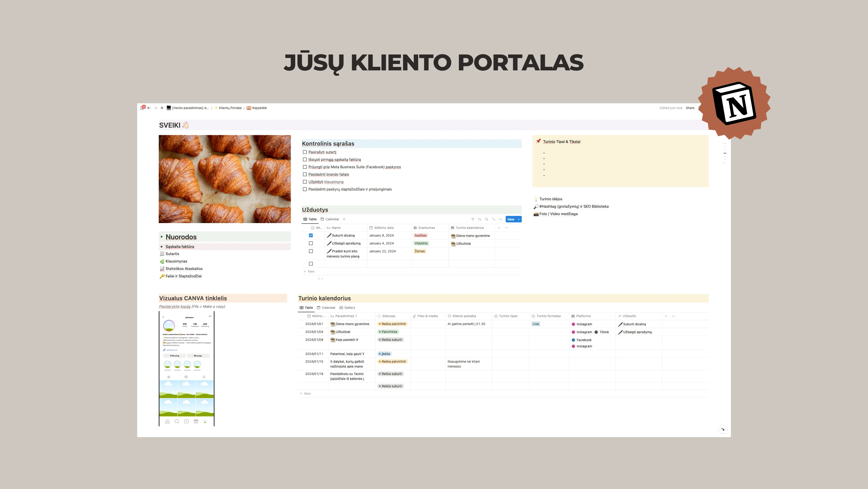Screen dimensions: 868x489
Task: Switch to Calendar view in Turinio kalendorius
Action: 326,308
